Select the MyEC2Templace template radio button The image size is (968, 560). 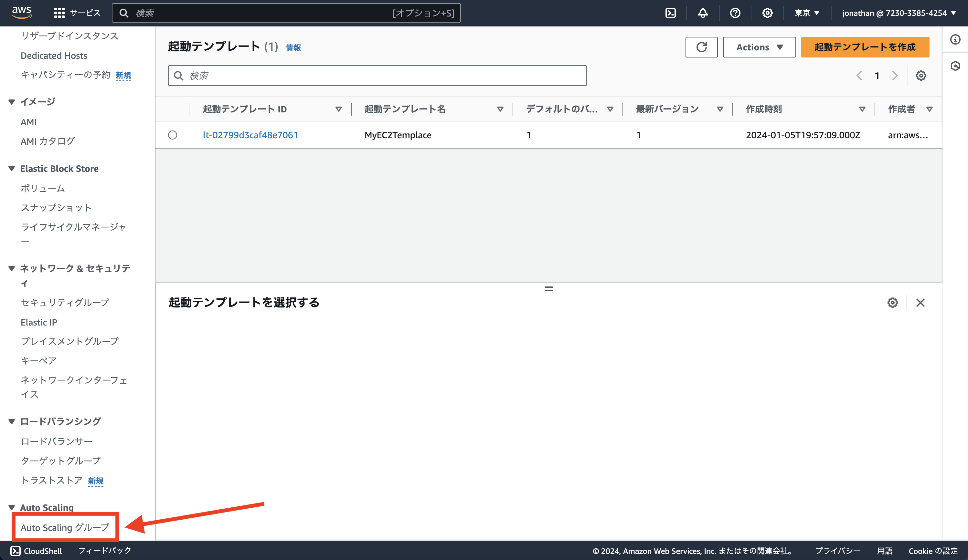pos(173,135)
